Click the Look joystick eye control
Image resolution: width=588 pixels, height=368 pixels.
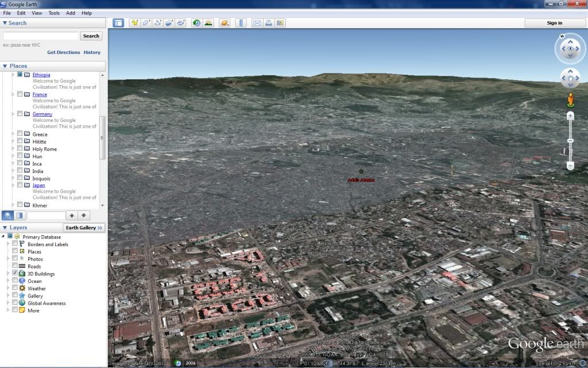click(570, 48)
